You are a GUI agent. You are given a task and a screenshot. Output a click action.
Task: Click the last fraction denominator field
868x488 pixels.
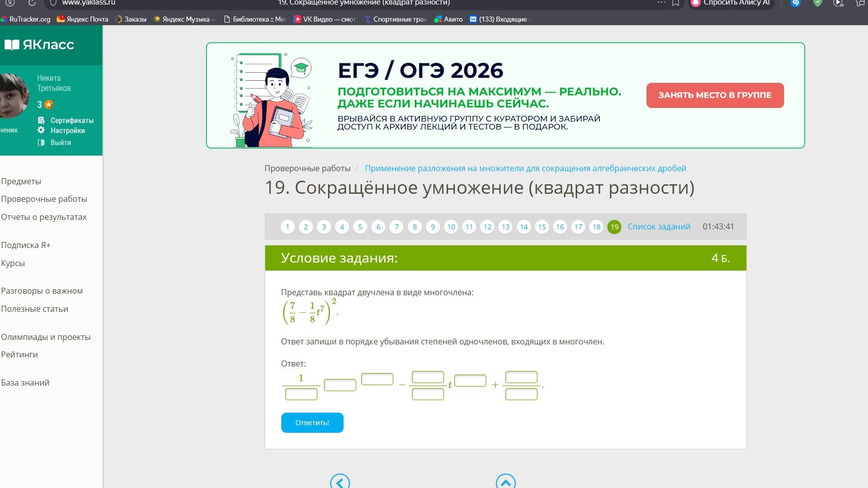(x=521, y=394)
